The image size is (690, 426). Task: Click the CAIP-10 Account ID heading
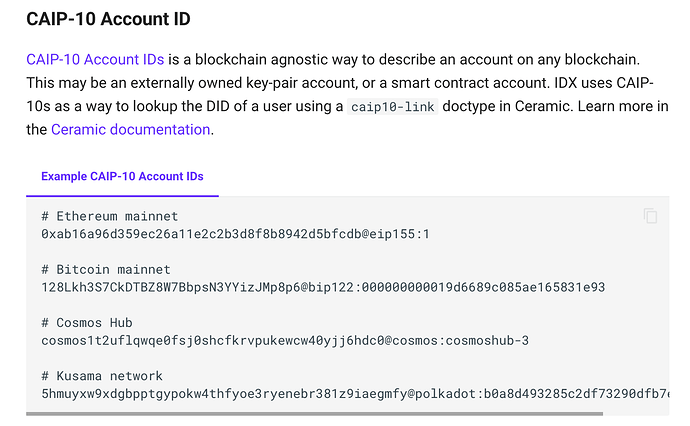(108, 19)
